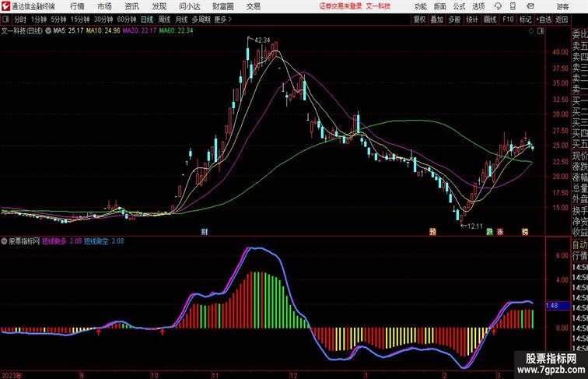Click the 多股 multi-stock button
The width and height of the screenshot is (588, 379).
(x=454, y=19)
